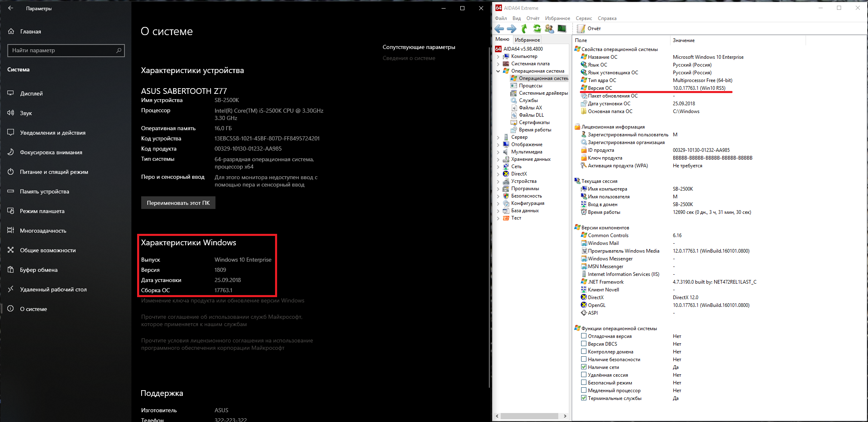The image size is (868, 422).
Task: Switch to the Меню tab
Action: (502, 39)
